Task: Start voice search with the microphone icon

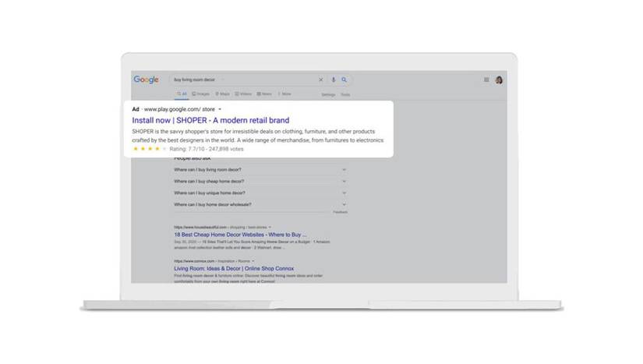Action: [x=334, y=80]
